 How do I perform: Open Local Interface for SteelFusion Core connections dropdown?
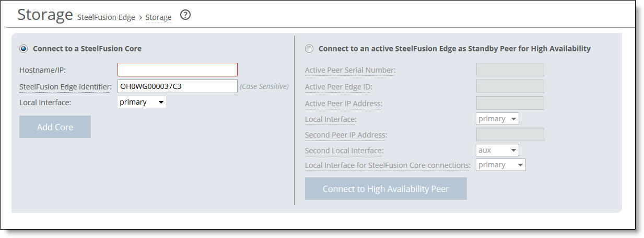pos(501,165)
